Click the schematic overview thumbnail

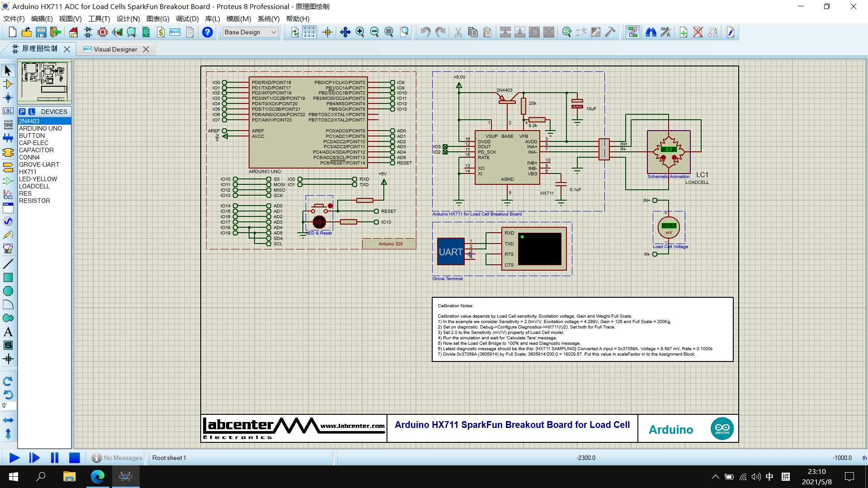pyautogui.click(x=44, y=82)
